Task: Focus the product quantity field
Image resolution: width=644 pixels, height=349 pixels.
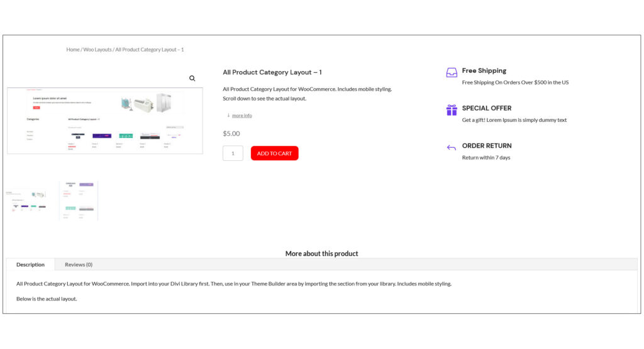Action: click(233, 153)
